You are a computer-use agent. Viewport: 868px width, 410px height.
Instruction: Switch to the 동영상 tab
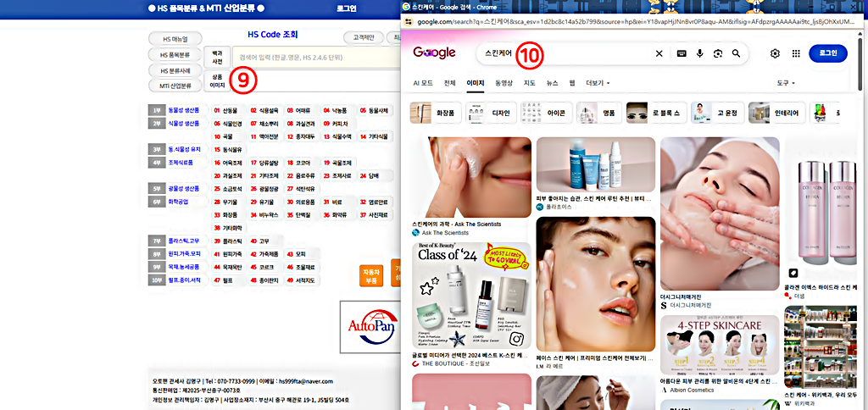point(504,83)
